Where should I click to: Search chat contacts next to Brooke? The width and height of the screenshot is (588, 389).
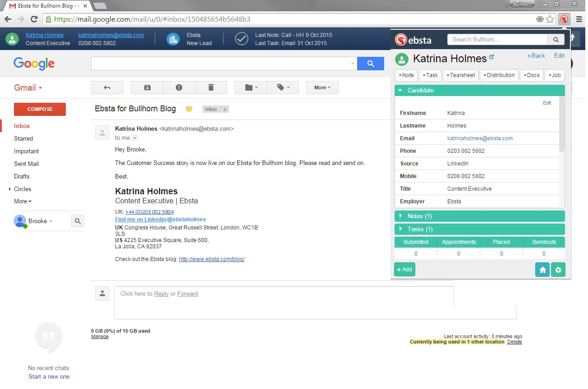tap(78, 221)
